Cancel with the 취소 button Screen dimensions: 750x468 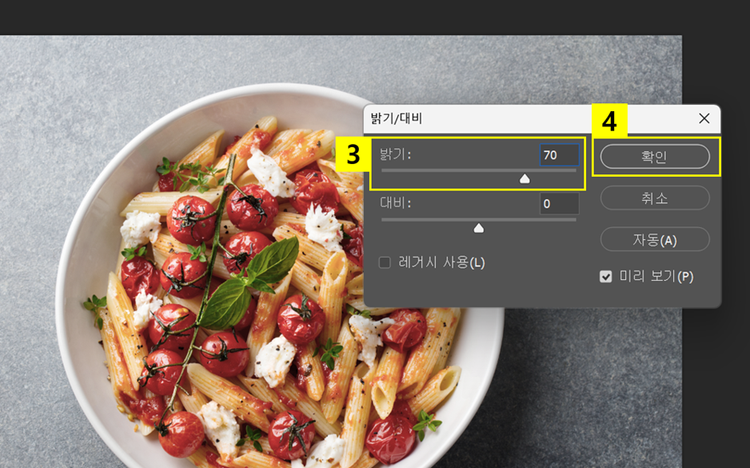pyautogui.click(x=655, y=198)
